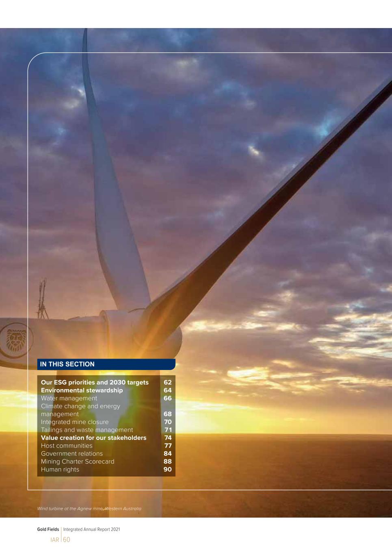The height and width of the screenshot is (555, 392).
Task: Open the 'Our ESG priorities and 2030 targets' entry
Action: (x=95, y=382)
